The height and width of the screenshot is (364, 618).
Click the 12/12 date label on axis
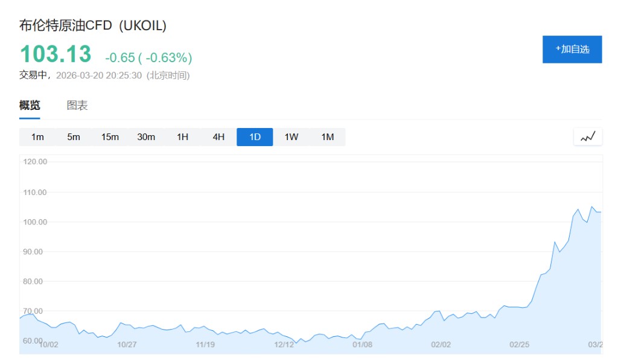[x=284, y=345]
